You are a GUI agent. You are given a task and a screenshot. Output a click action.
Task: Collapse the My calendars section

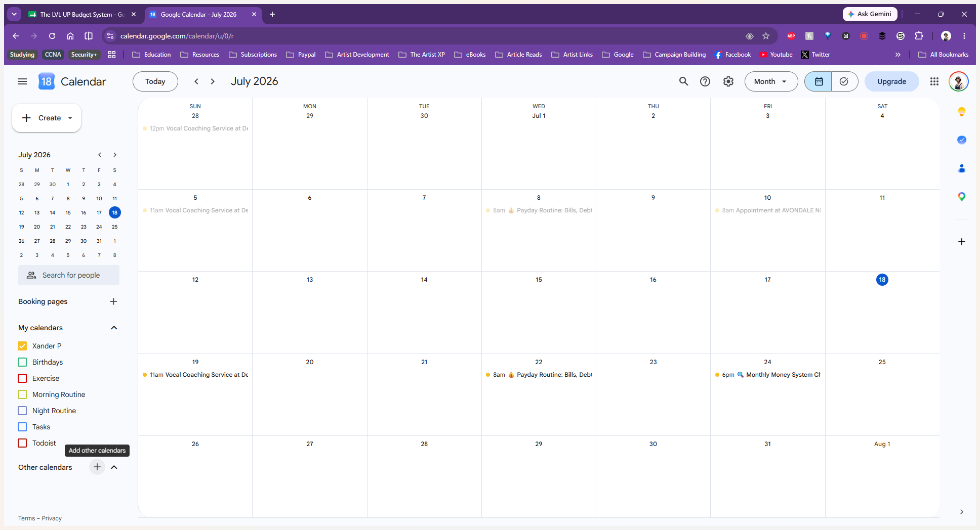point(114,328)
